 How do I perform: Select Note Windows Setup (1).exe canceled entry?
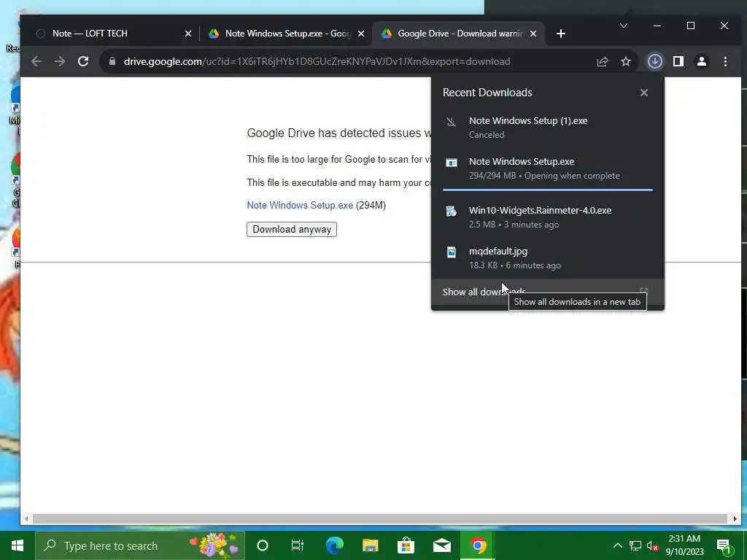(547, 127)
